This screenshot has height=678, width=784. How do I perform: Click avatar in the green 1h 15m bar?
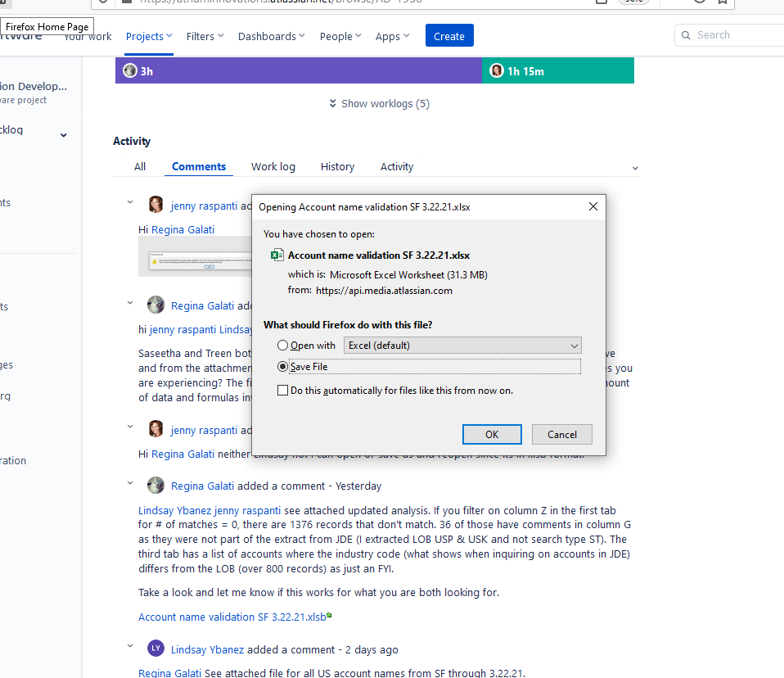[497, 70]
